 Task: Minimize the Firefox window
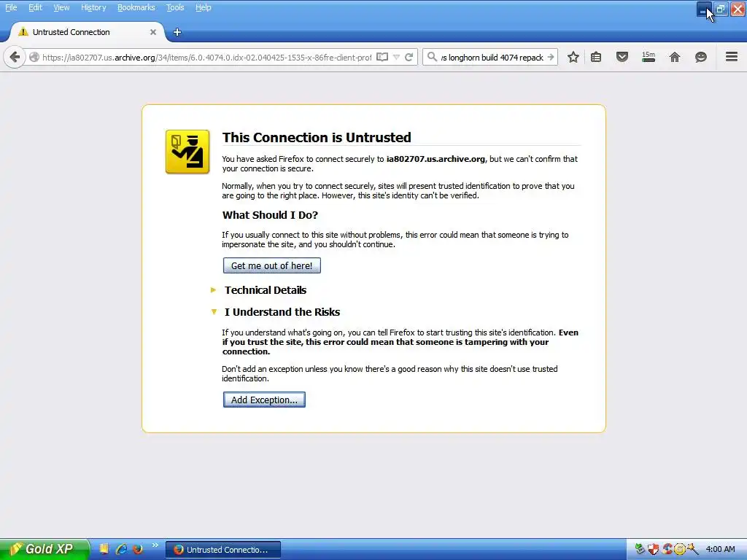704,9
